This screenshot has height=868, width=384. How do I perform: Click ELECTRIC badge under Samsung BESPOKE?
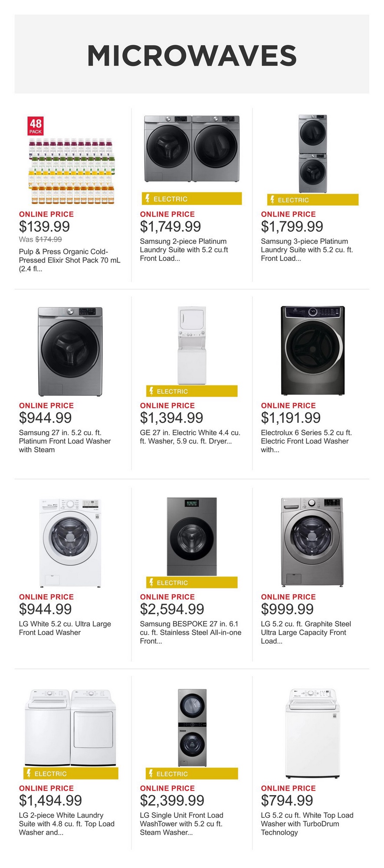[191, 582]
